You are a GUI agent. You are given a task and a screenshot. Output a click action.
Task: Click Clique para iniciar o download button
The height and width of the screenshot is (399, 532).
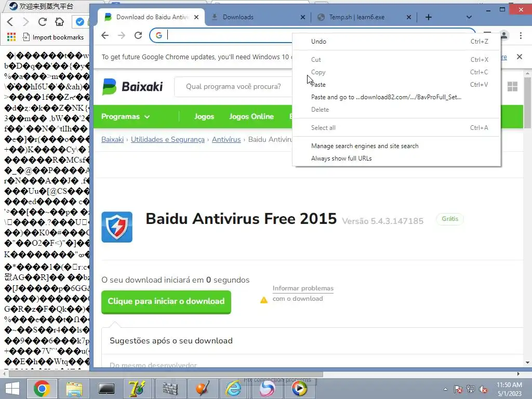pyautogui.click(x=166, y=302)
